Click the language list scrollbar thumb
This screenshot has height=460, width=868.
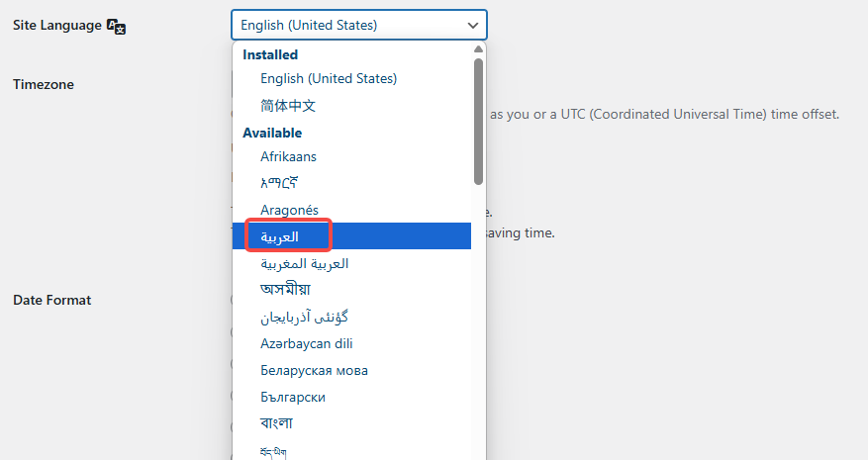coord(479,119)
